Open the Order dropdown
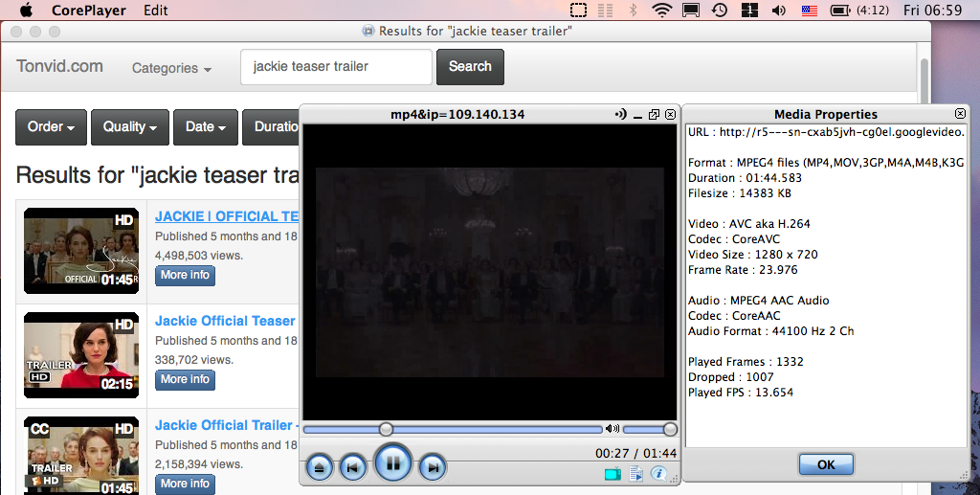 click(x=52, y=127)
